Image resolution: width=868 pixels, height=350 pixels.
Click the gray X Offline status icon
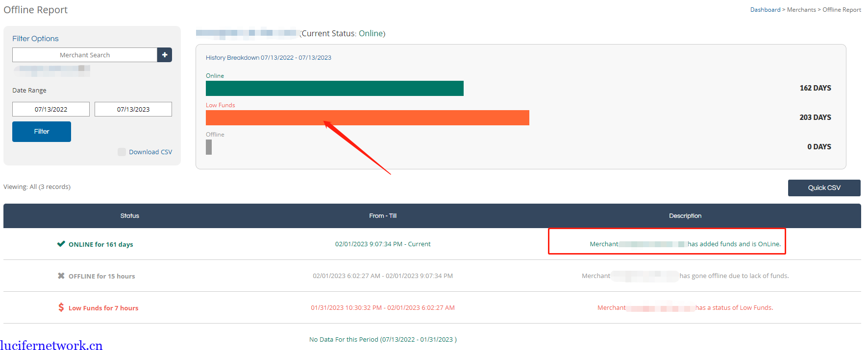pos(61,276)
